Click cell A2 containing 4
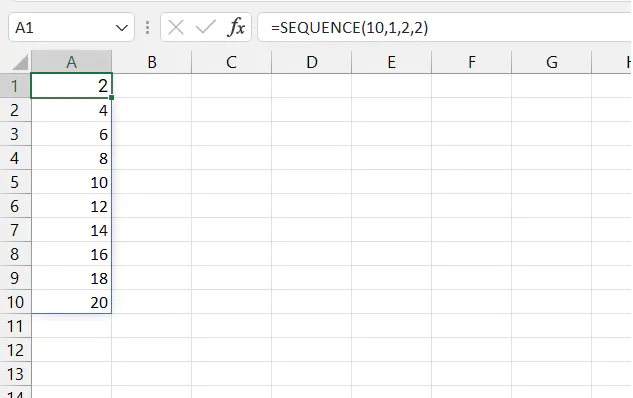 pyautogui.click(x=71, y=110)
